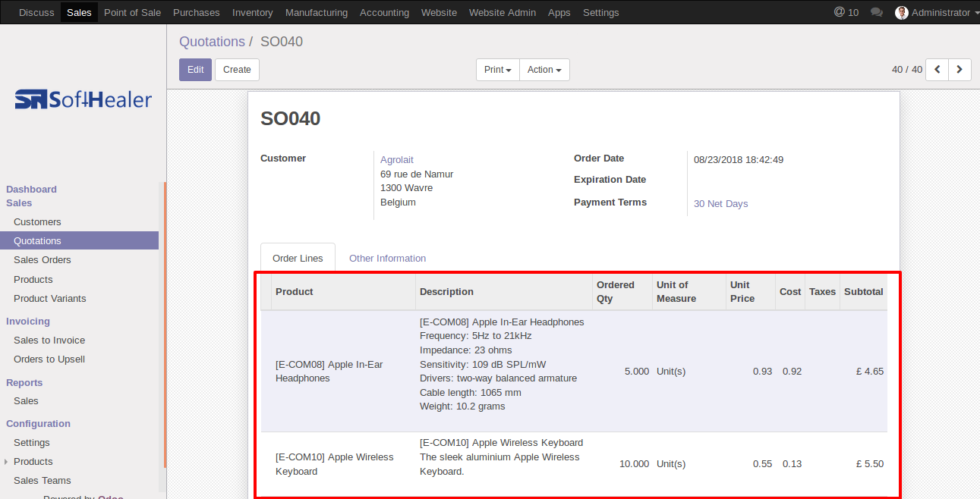Click the Unit Price column header
The height and width of the screenshot is (499, 980).
click(751, 292)
